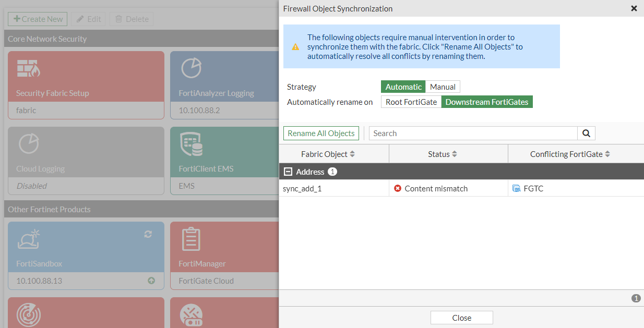Click the green up-arrow status icon on FortiSandbox
The height and width of the screenshot is (328, 644).
click(151, 281)
